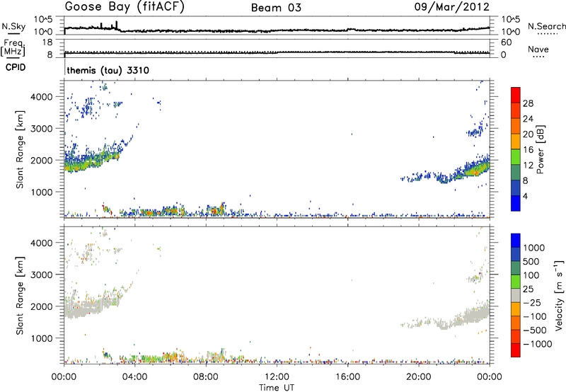Select the "themis (tau) 3310" CPID entry
This screenshot has height=392, width=566.
(108, 70)
